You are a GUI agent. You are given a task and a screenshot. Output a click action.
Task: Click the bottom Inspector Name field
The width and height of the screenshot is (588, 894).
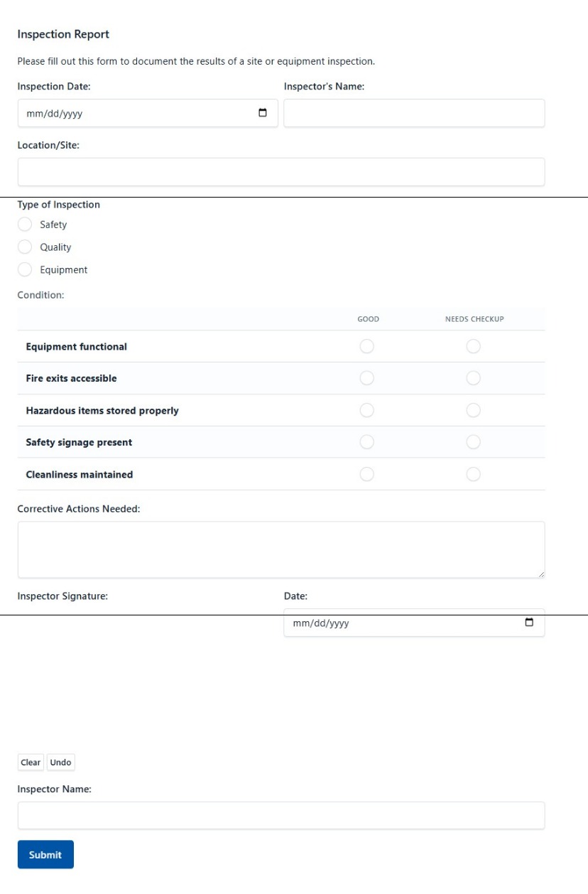[x=281, y=815]
